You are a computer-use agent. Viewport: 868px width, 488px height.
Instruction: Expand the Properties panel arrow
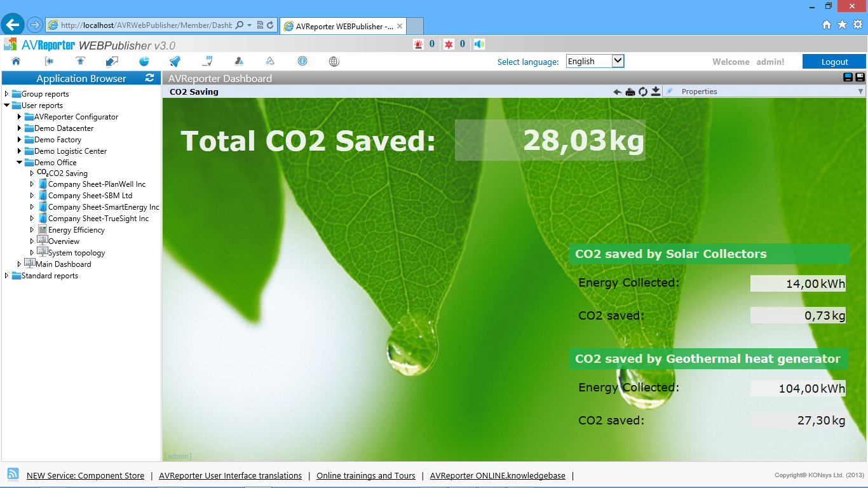click(x=861, y=91)
